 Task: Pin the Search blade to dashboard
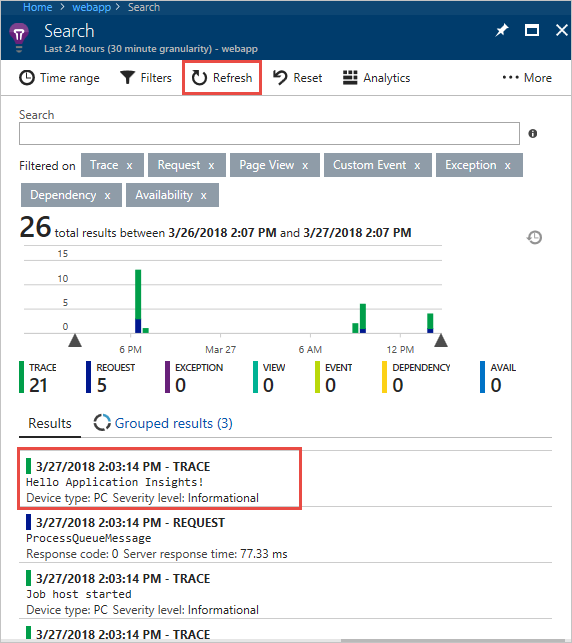[x=502, y=30]
